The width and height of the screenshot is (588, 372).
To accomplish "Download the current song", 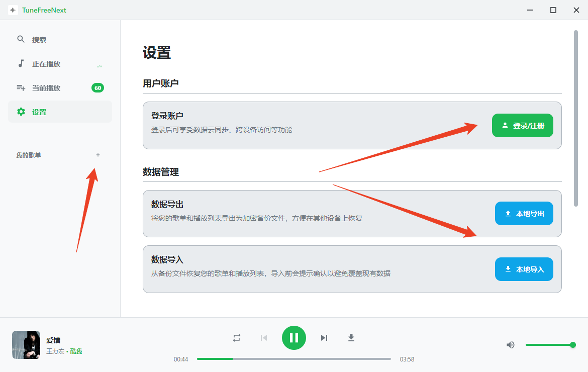I will pos(351,338).
